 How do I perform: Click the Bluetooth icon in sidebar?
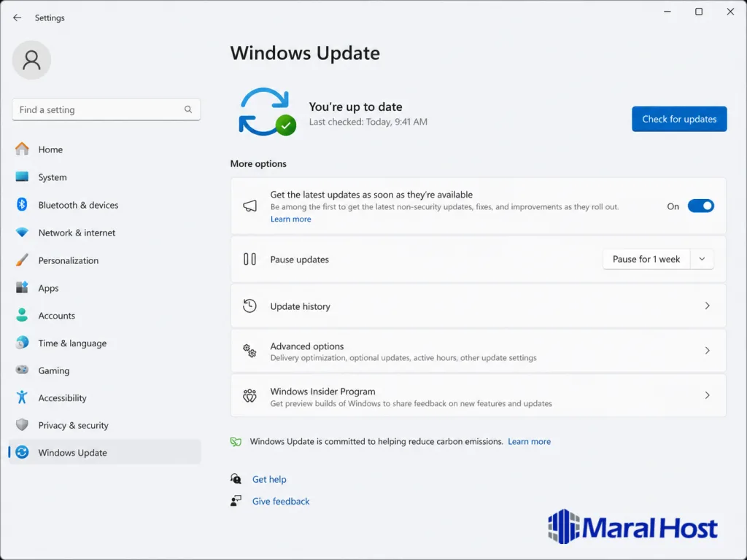(22, 205)
